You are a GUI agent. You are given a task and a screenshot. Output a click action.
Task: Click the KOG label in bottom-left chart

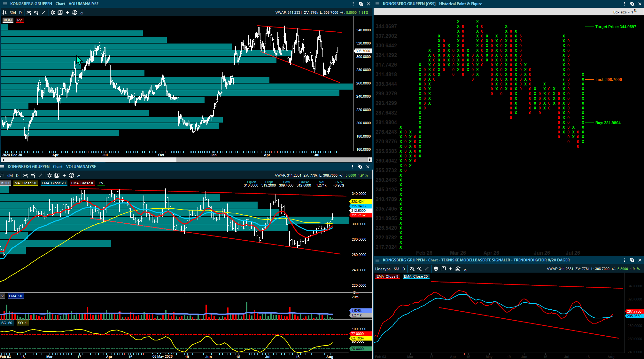(5, 183)
